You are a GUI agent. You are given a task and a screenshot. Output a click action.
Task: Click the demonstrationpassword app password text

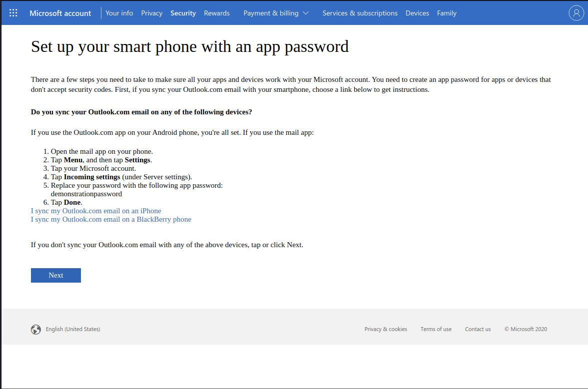[x=86, y=194]
